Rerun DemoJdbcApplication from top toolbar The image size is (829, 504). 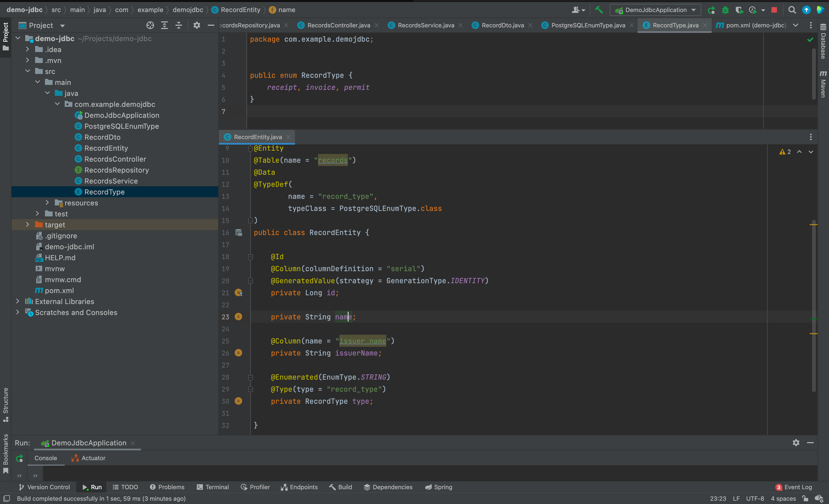(711, 10)
